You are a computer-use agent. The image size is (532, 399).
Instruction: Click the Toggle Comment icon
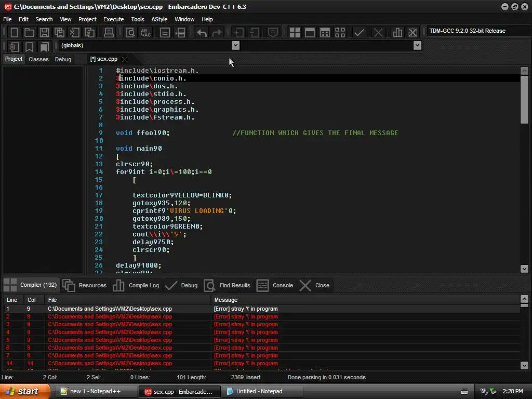[273, 33]
